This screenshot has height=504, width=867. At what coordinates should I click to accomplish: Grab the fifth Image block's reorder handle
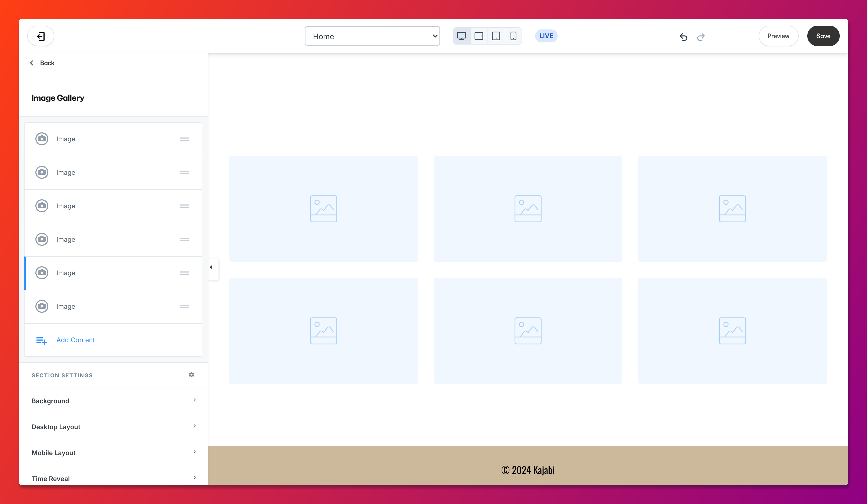point(184,273)
